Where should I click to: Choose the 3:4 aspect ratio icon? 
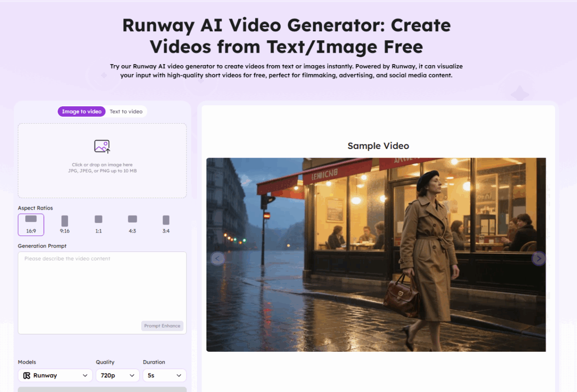tap(166, 220)
